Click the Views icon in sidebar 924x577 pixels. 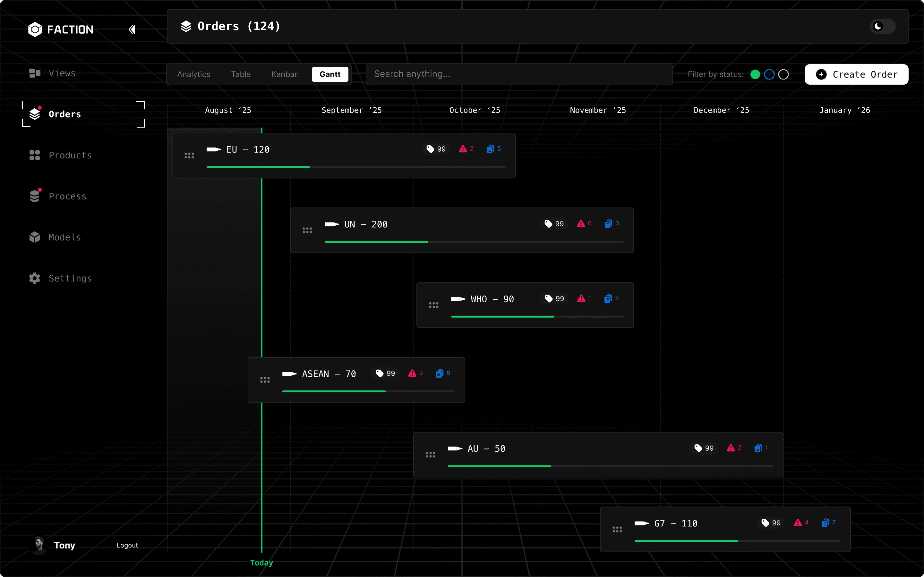pyautogui.click(x=35, y=73)
